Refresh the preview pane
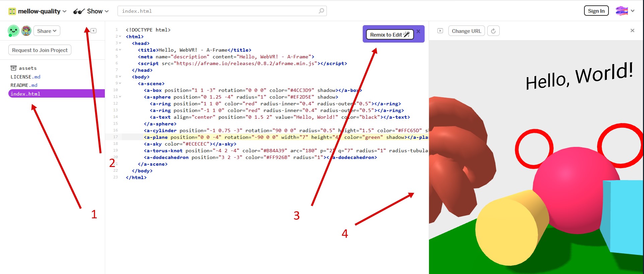The width and height of the screenshot is (644, 274). coord(493,31)
